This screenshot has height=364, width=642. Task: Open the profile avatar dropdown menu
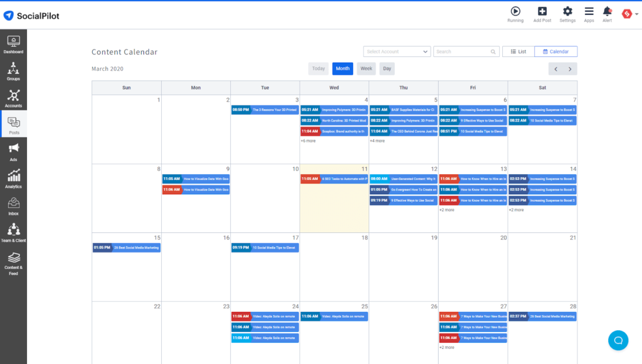[x=629, y=14]
